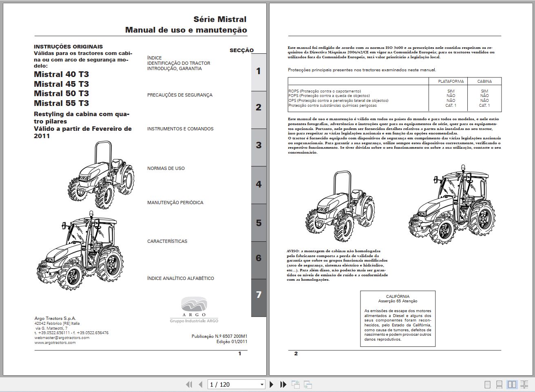Click the Manual de uso e manutenção heading
This screenshot has height=392, width=535.
[x=186, y=30]
